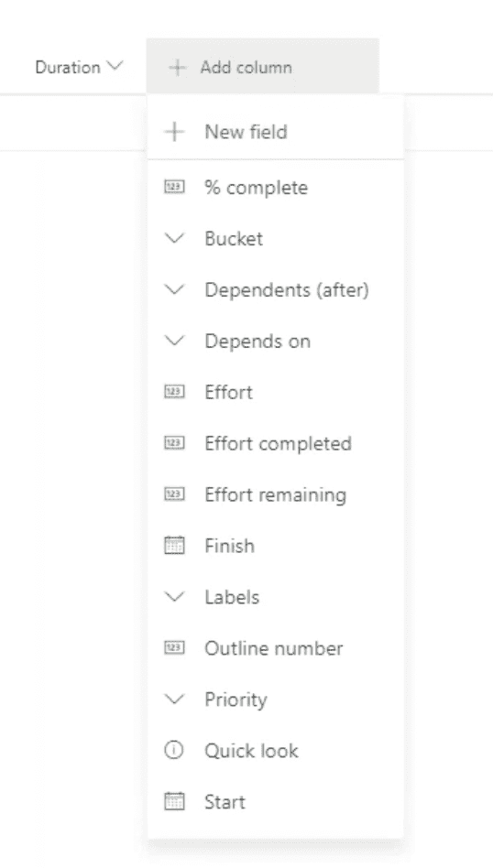Choose Depends on menu entry
The height and width of the screenshot is (868, 493).
click(275, 341)
